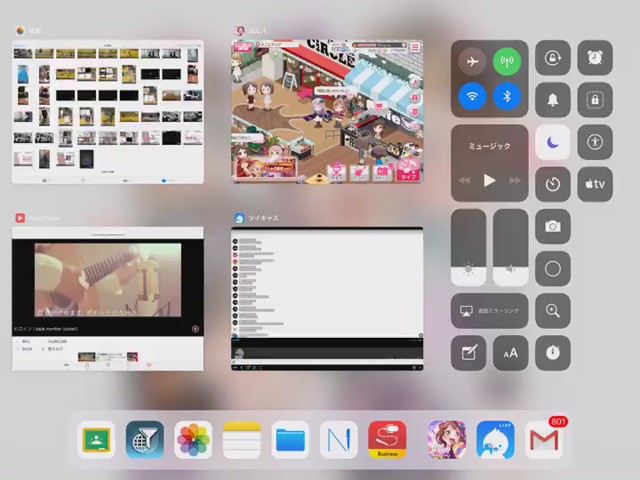
Task: Tap the ツイキャス icon above its card
Action: pyautogui.click(x=240, y=218)
